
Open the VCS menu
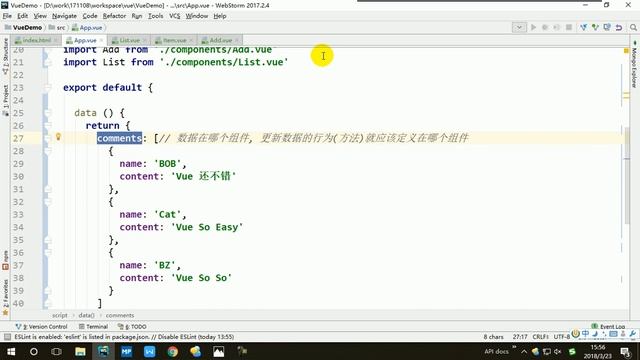[x=174, y=16]
